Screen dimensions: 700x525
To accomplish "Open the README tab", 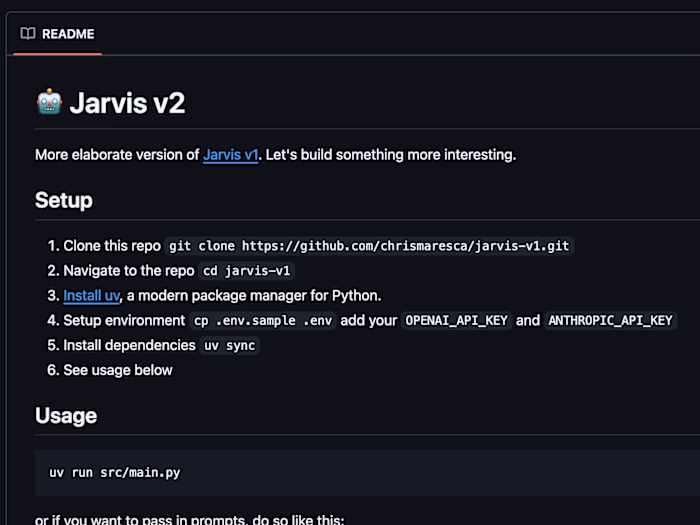I will coord(58,34).
